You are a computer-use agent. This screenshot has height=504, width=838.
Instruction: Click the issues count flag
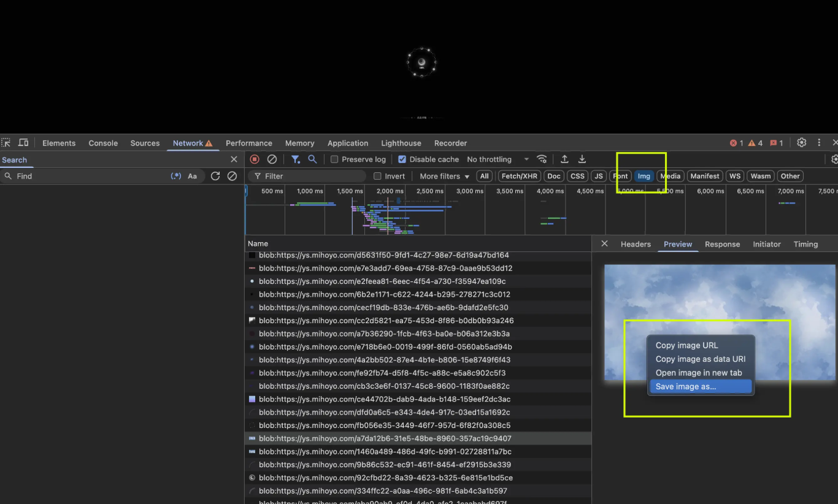(777, 143)
